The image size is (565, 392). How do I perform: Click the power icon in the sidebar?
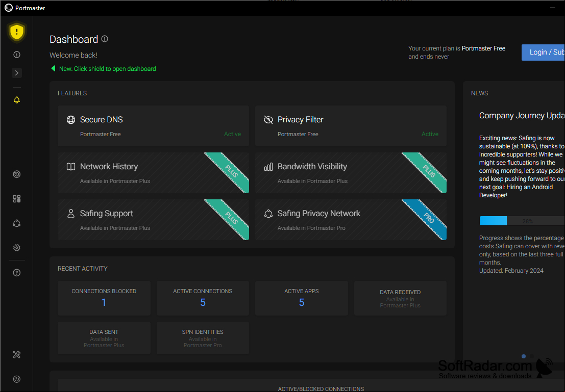(x=16, y=379)
